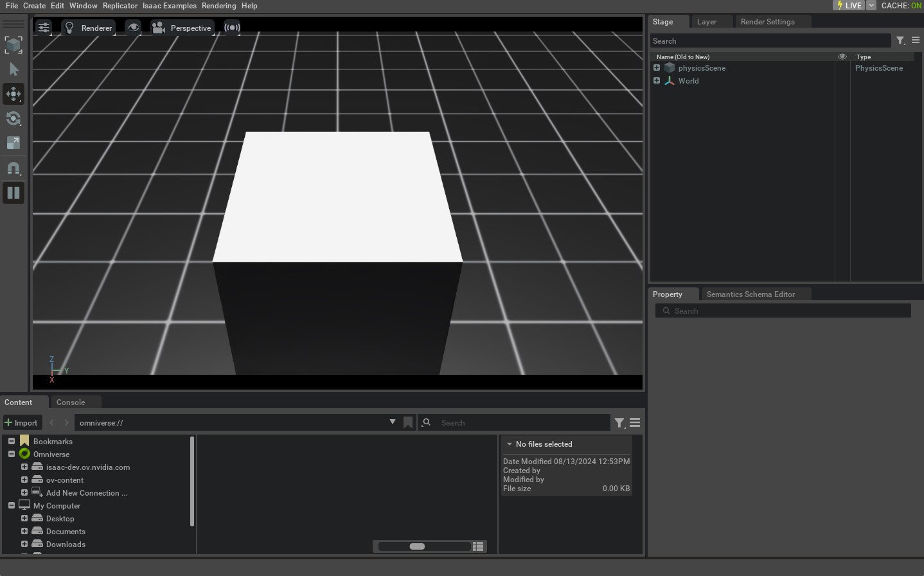Open the Stage filter icon
This screenshot has height=576, width=924.
(900, 40)
